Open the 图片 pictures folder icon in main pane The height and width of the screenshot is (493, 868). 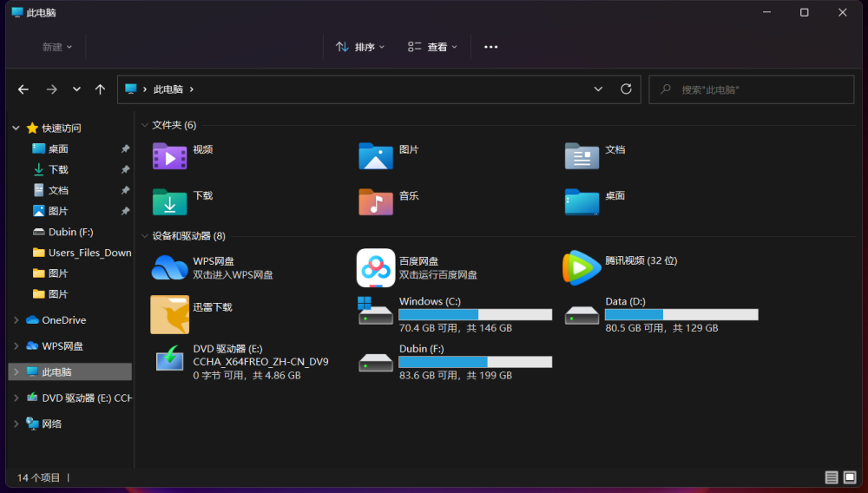(x=375, y=156)
